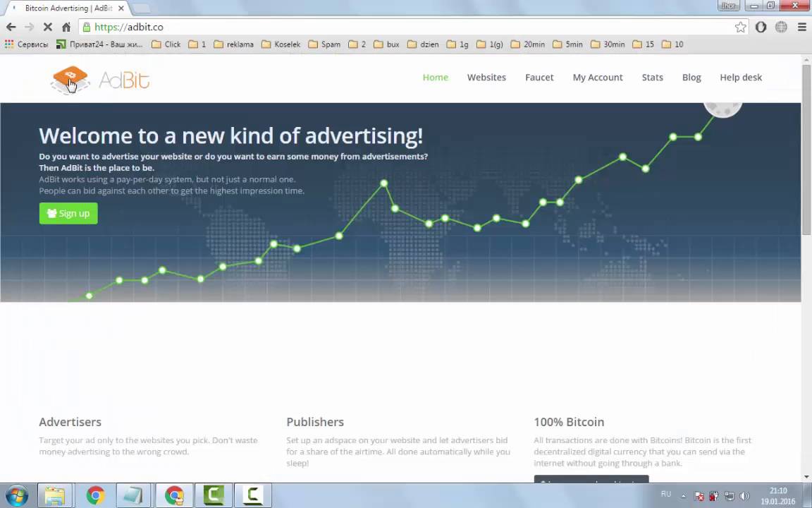Open the My Account nav item

pyautogui.click(x=598, y=77)
